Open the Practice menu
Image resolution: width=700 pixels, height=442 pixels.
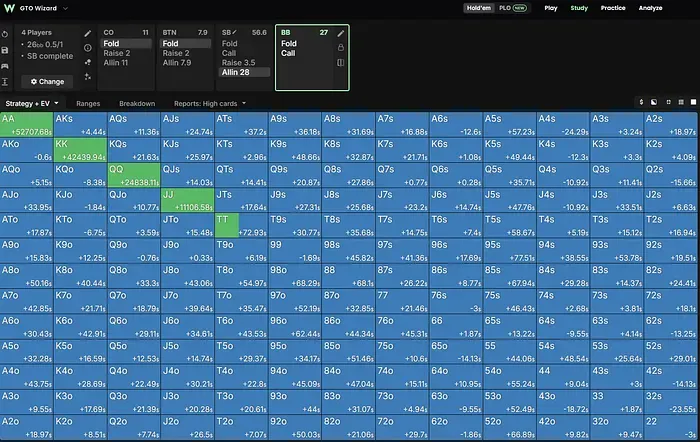tap(613, 8)
